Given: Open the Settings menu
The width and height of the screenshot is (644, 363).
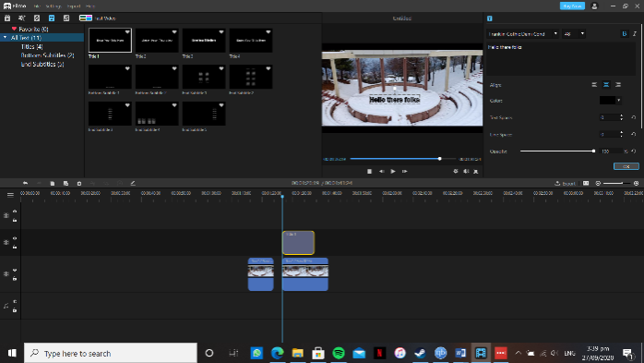Looking at the screenshot, I should click(54, 6).
